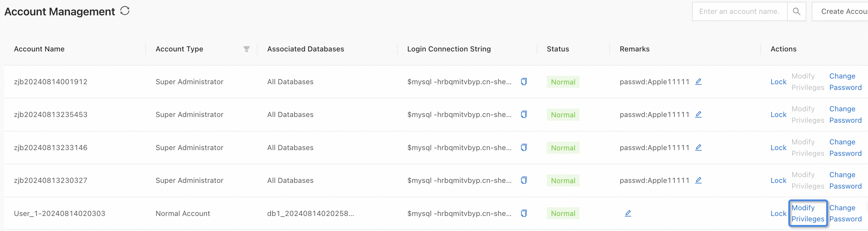Edit remarks for zjb20240814001912
This screenshot has height=231, width=868.
698,82
